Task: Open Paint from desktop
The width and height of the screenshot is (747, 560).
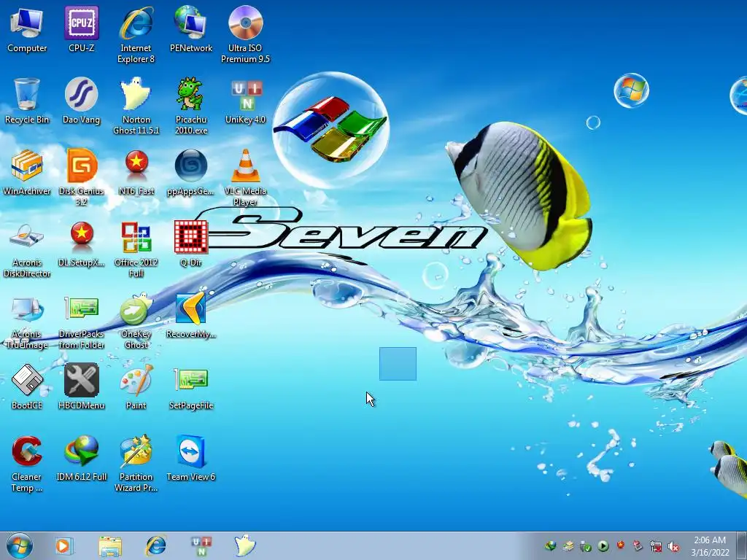Action: tap(136, 386)
